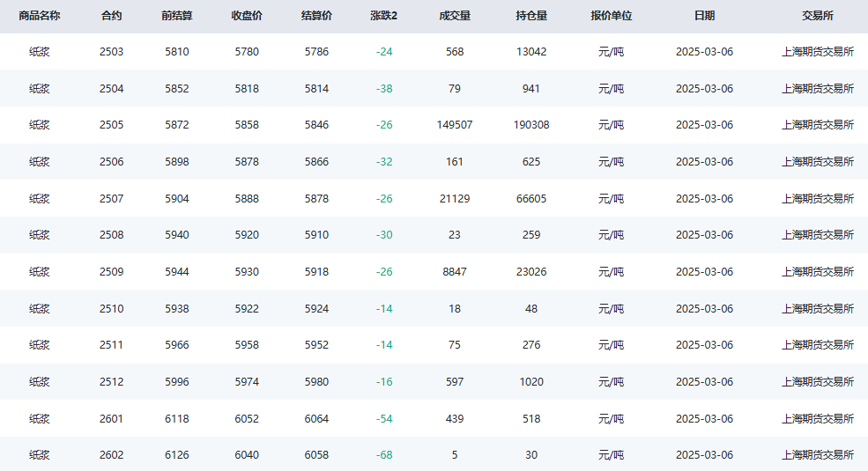Click the 持仓量 column header
Screen dimensions: 868x471
(530, 16)
